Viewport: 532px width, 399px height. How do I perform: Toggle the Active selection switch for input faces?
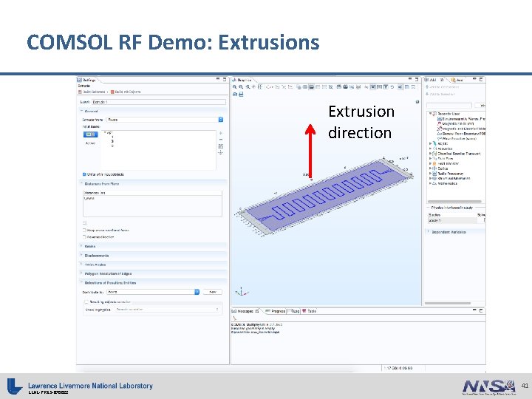click(x=90, y=134)
